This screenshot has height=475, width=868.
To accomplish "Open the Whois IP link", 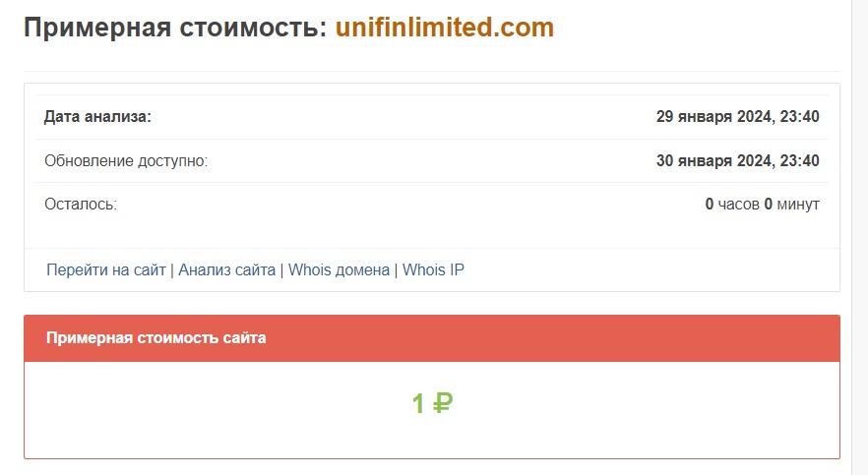I will (x=433, y=269).
